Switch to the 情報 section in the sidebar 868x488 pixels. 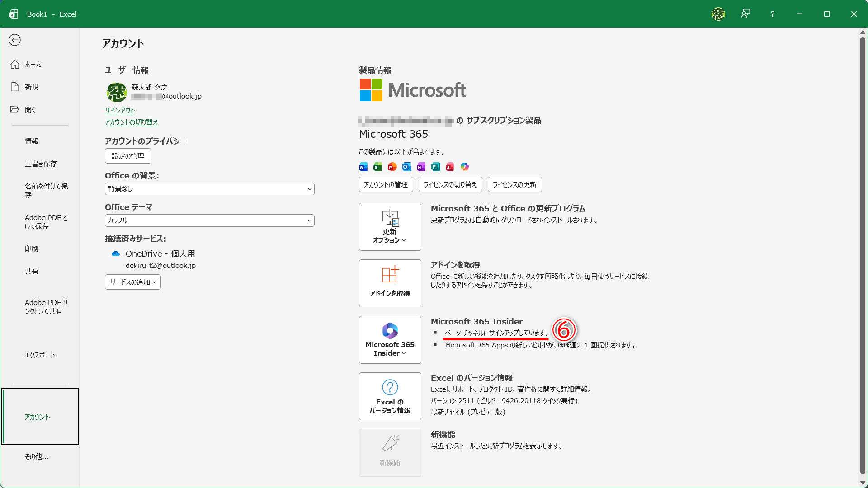(32, 141)
